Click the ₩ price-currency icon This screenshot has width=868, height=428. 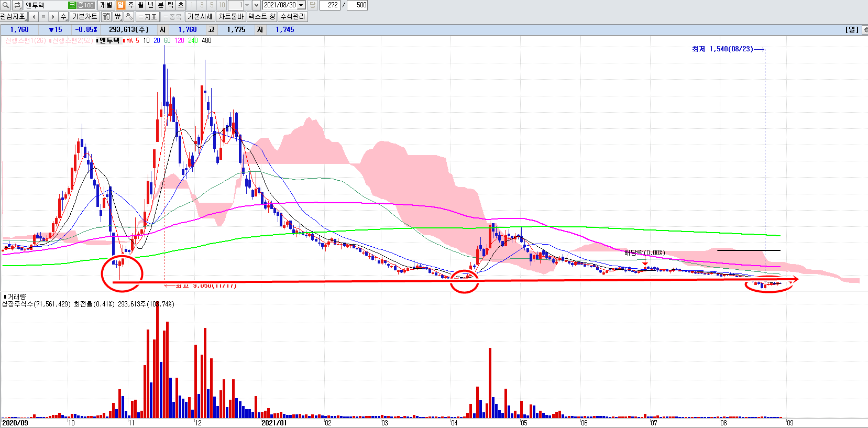pos(118,17)
